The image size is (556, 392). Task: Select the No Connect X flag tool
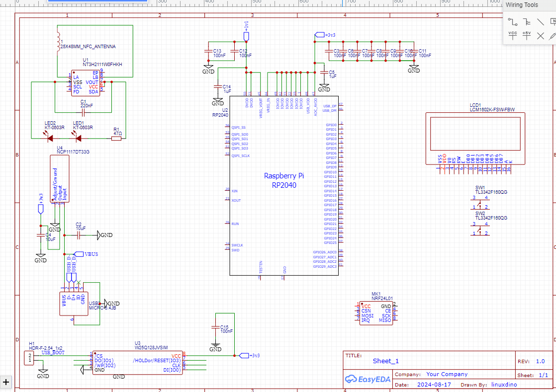(541, 36)
